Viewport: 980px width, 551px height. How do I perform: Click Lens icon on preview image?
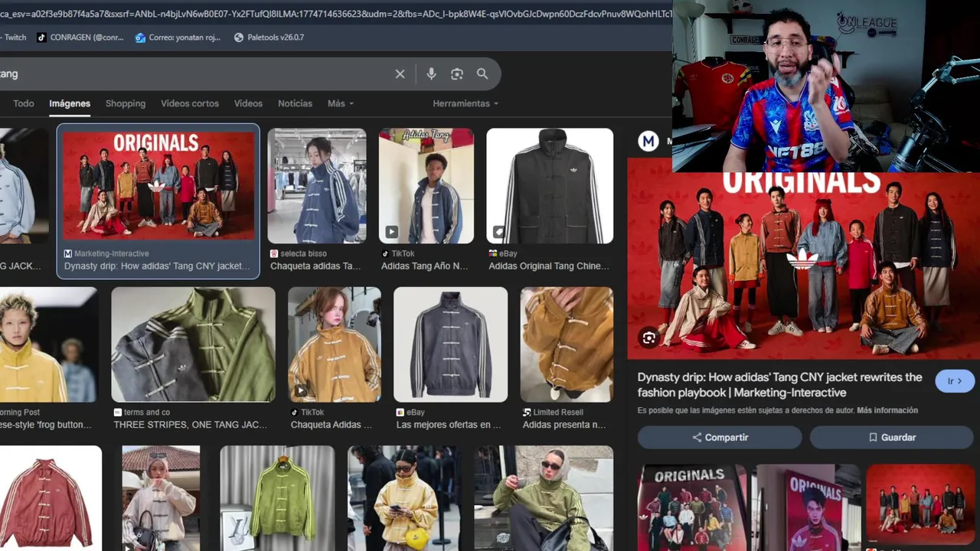(648, 338)
